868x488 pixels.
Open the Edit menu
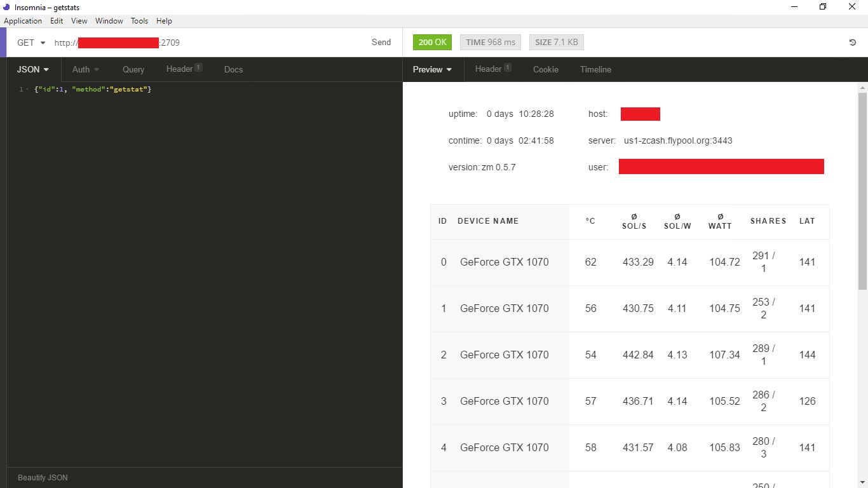57,21
